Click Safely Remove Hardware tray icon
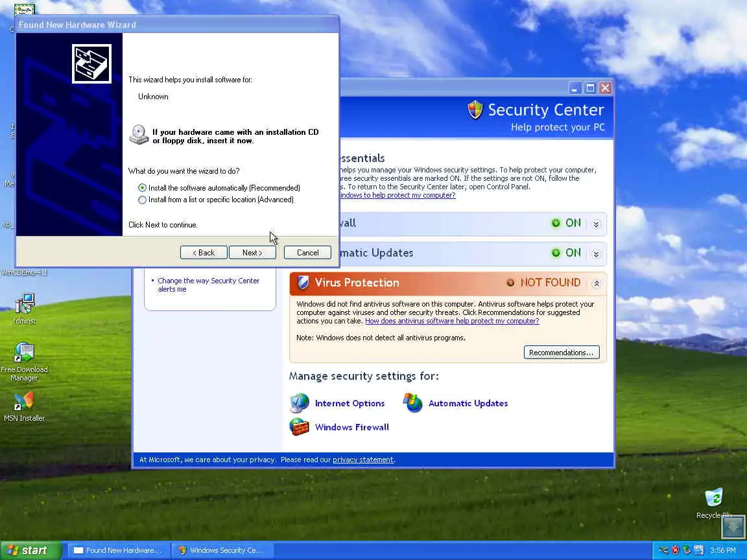 pos(663,550)
